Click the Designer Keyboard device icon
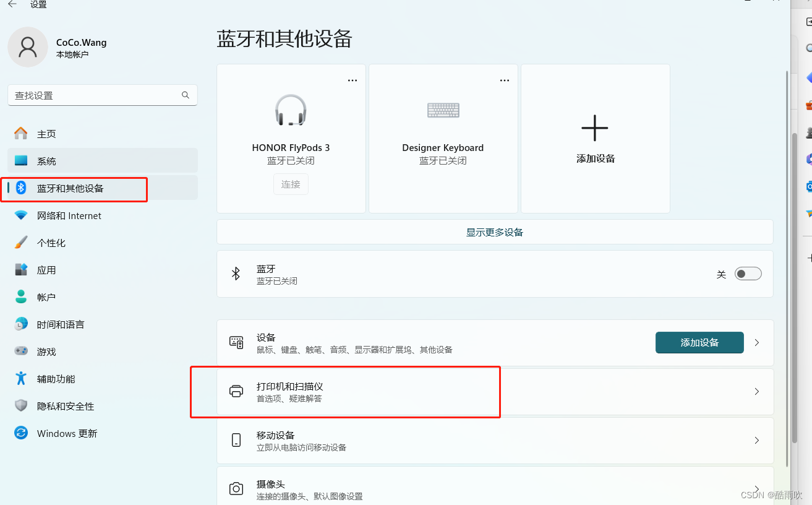 pos(443,110)
